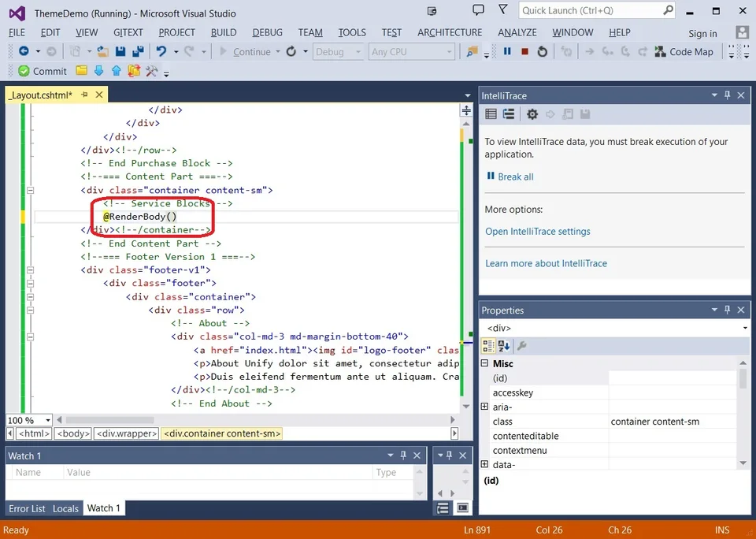Select the <div.wrapper> breadcrumb
The image size is (756, 539).
(x=127, y=433)
